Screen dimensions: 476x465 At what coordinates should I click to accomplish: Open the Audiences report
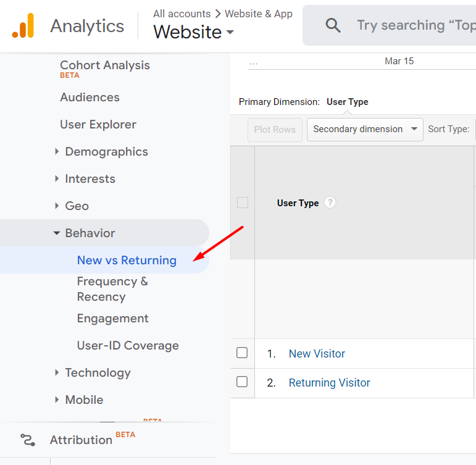(90, 97)
